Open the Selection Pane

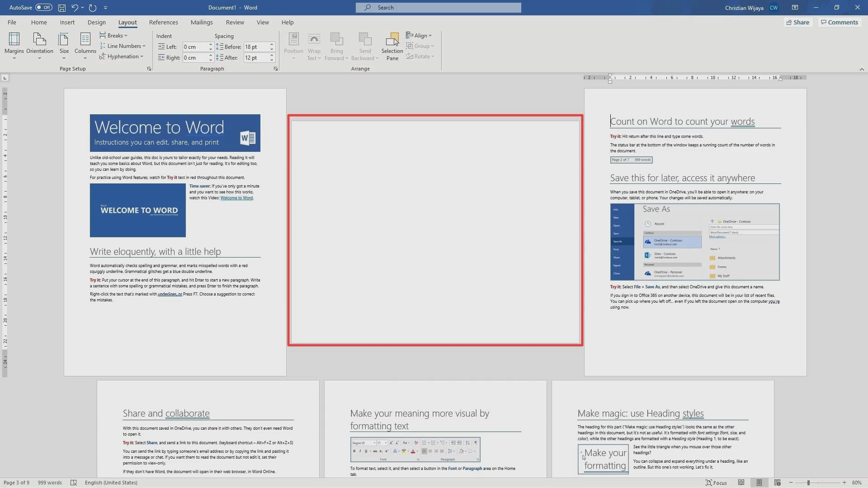click(x=392, y=46)
